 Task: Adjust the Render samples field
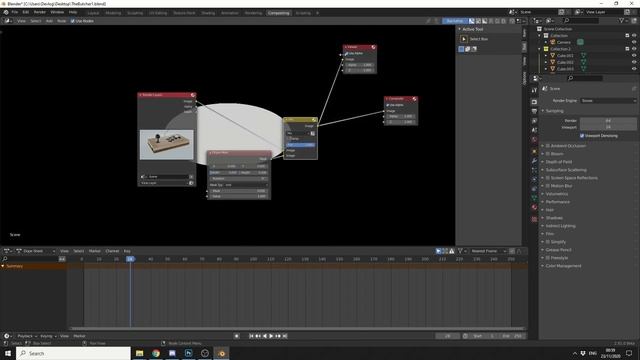608,121
